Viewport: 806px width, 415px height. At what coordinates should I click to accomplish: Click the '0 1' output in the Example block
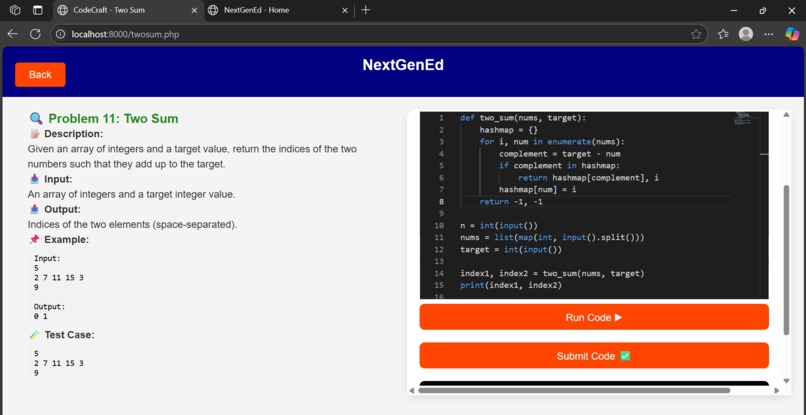41,316
